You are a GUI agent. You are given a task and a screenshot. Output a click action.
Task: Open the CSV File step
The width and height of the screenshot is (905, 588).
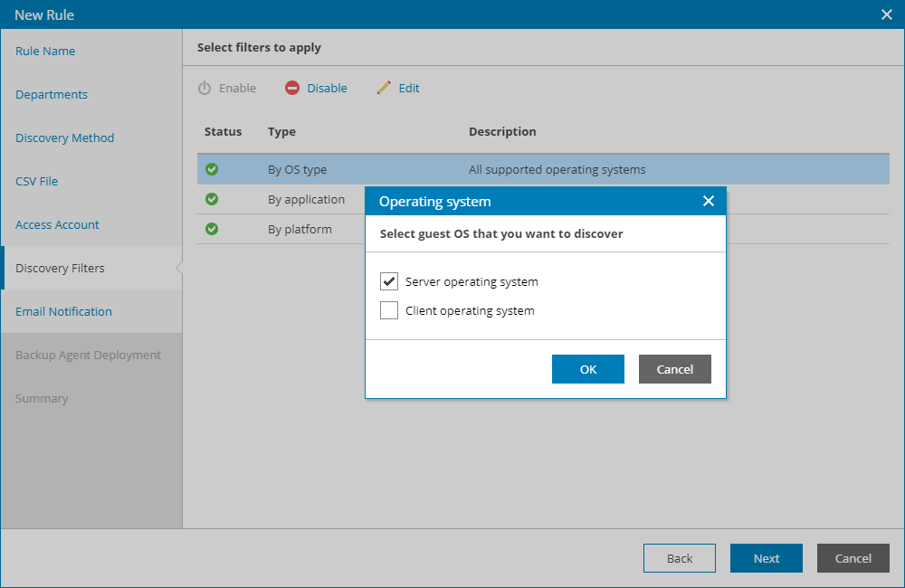36,181
